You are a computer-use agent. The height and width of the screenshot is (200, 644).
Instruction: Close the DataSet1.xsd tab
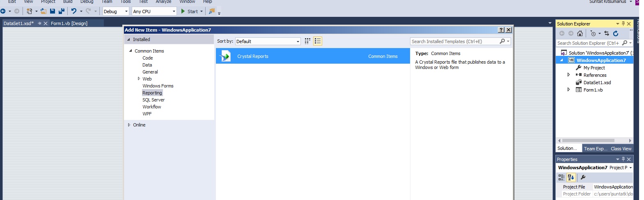pos(46,23)
